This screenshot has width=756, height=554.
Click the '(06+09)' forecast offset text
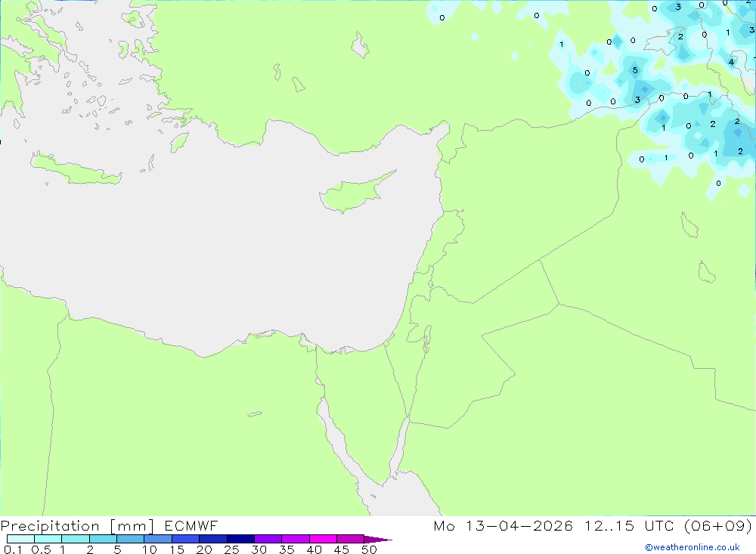(718, 525)
